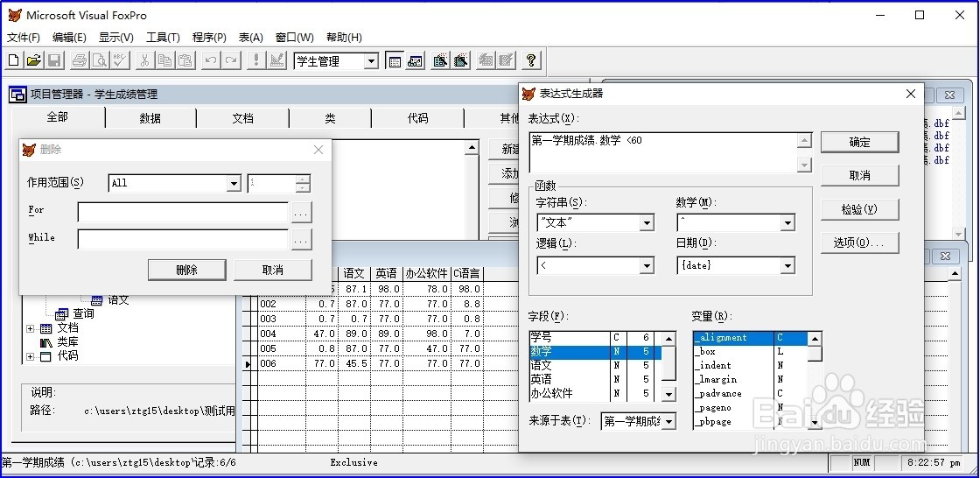
Task: Click the ... button beside the For field
Action: click(301, 213)
